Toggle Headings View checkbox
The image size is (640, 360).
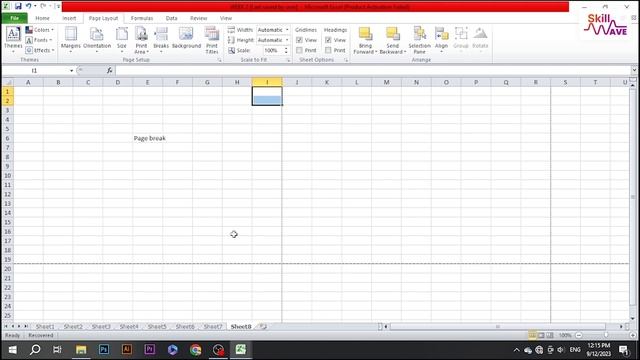pyautogui.click(x=328, y=40)
